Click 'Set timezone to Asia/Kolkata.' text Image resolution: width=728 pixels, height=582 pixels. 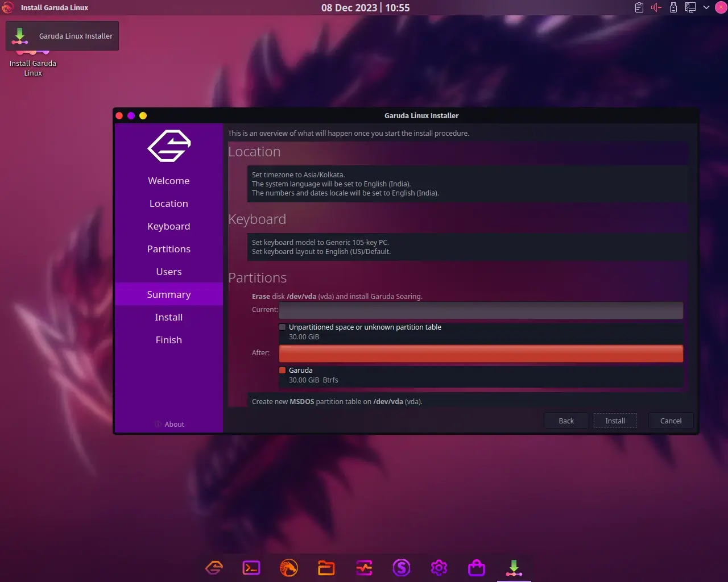[x=299, y=174]
